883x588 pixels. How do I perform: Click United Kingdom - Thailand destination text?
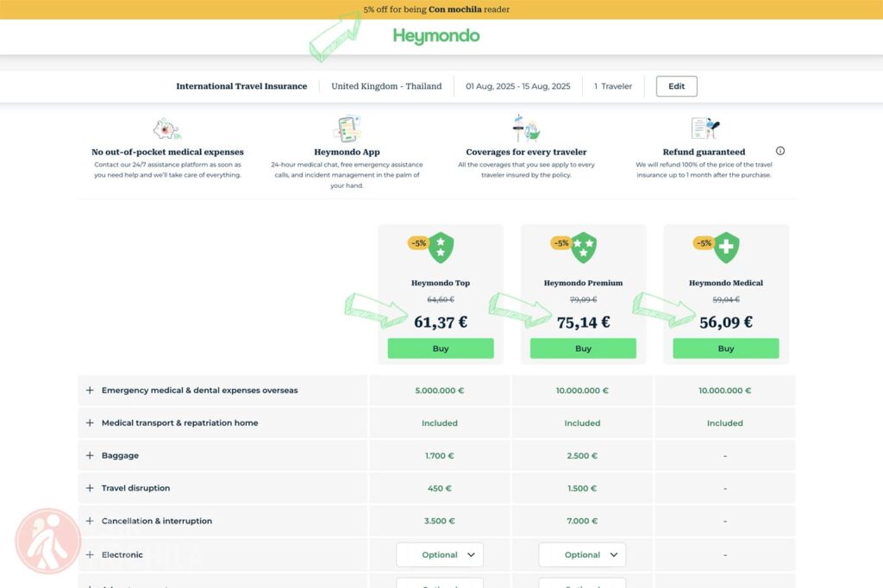coord(386,86)
